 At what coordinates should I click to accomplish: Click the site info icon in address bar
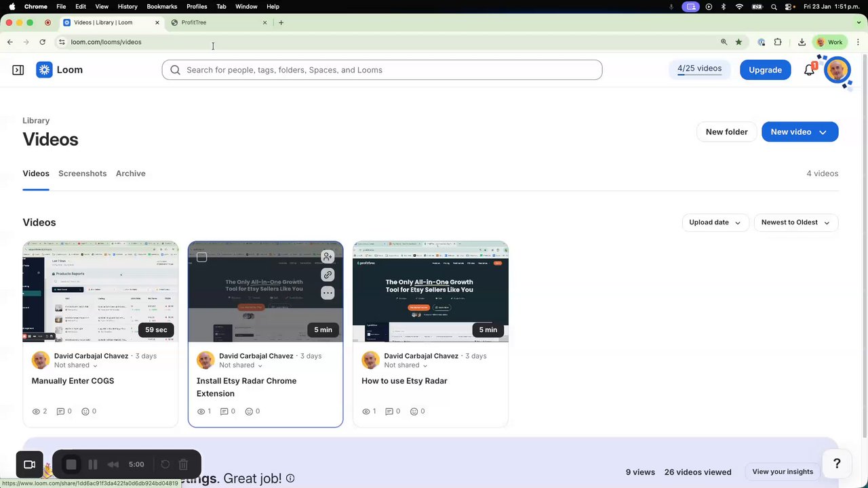(x=62, y=42)
